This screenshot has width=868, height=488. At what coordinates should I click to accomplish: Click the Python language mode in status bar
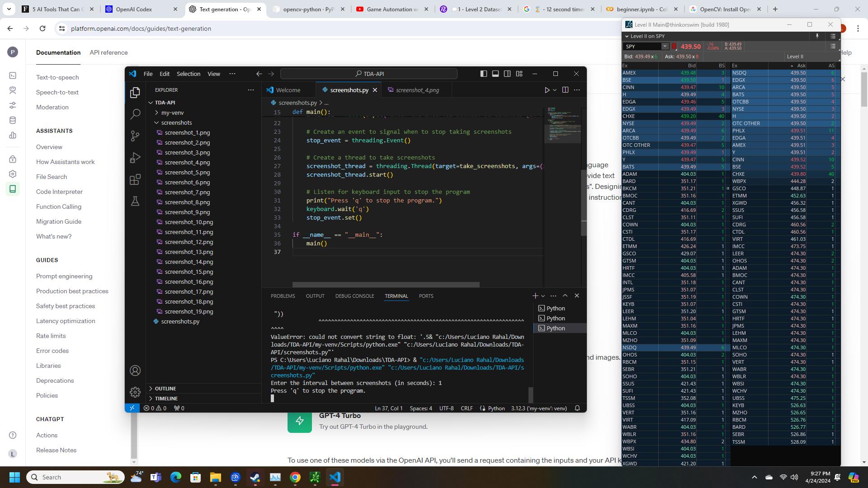pyautogui.click(x=496, y=408)
